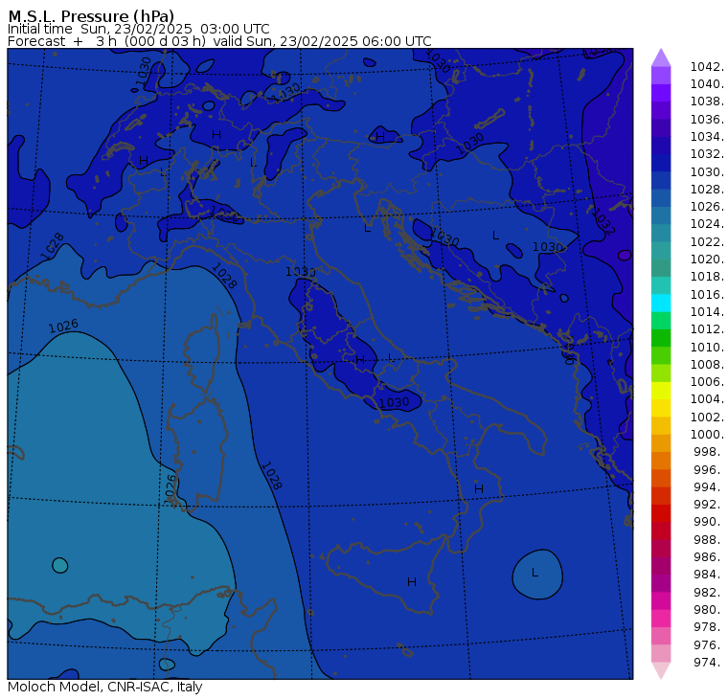Screen dimensions: 728x700
Task: Click the '1030' label inside the dark patch near Naples
Action: 394,402
